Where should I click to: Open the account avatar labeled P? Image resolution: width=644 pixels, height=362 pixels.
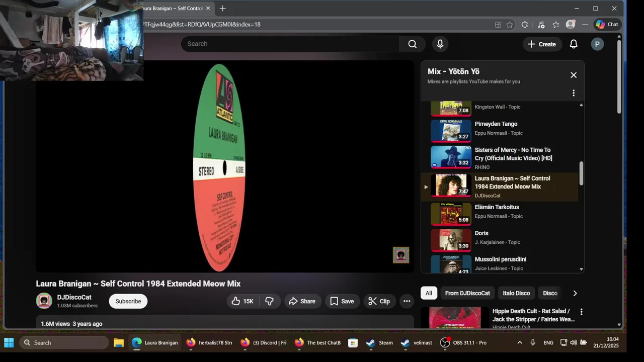pyautogui.click(x=597, y=44)
